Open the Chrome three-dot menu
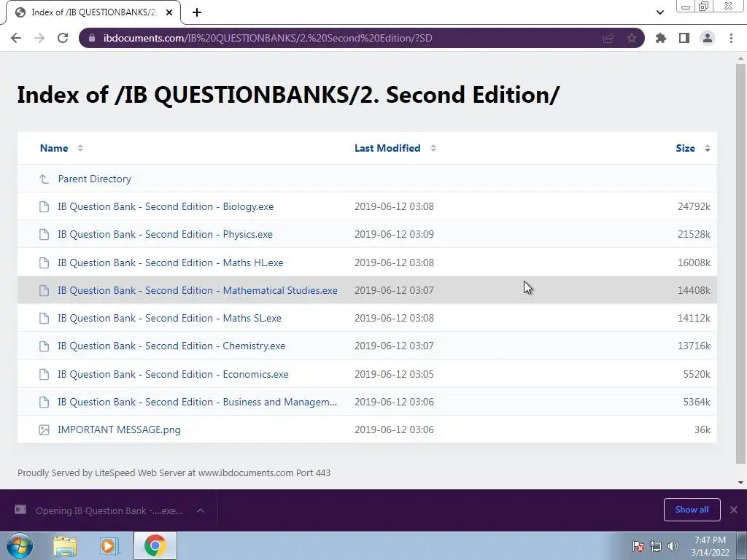Viewport: 747px width, 560px height. click(x=731, y=38)
